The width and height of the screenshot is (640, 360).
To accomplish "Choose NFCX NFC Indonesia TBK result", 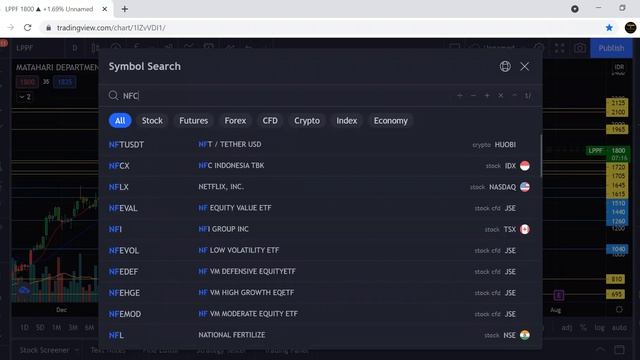I will (320, 166).
